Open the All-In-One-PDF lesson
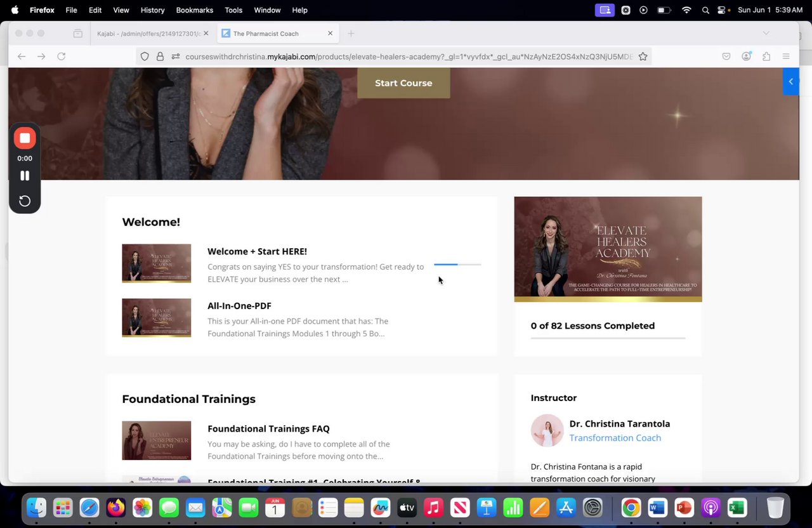 (239, 306)
